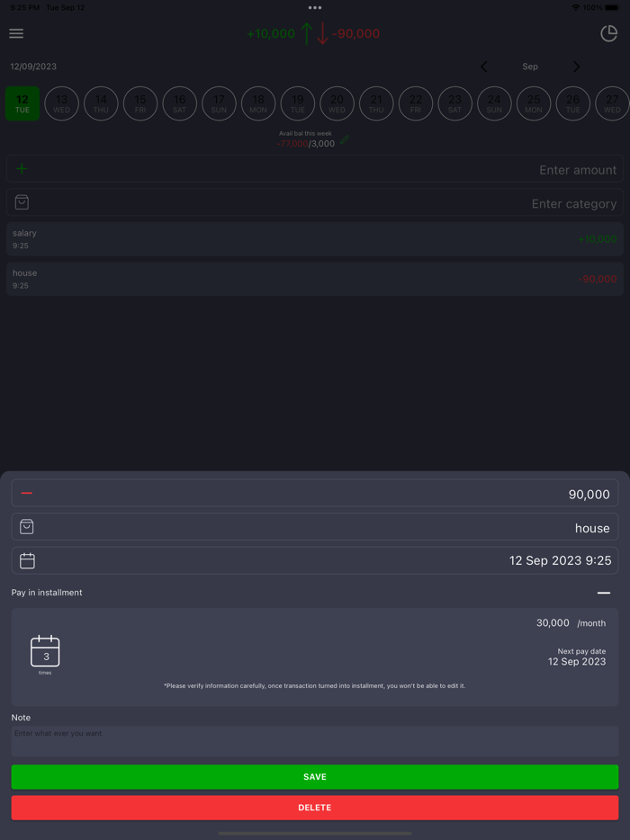Select date 12 TUE
Image resolution: width=630 pixels, height=840 pixels.
(22, 103)
